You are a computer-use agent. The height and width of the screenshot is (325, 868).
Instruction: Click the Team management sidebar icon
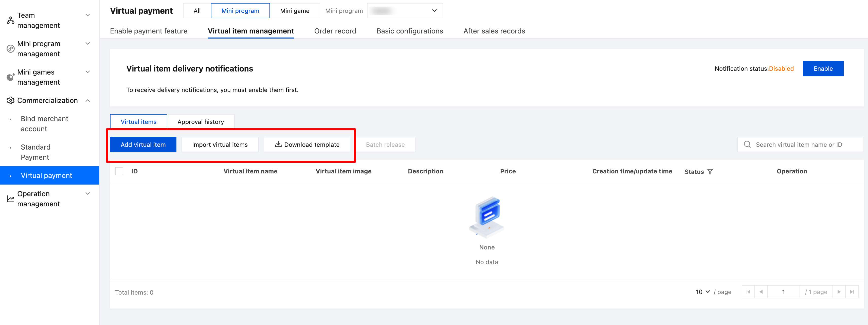(x=10, y=20)
